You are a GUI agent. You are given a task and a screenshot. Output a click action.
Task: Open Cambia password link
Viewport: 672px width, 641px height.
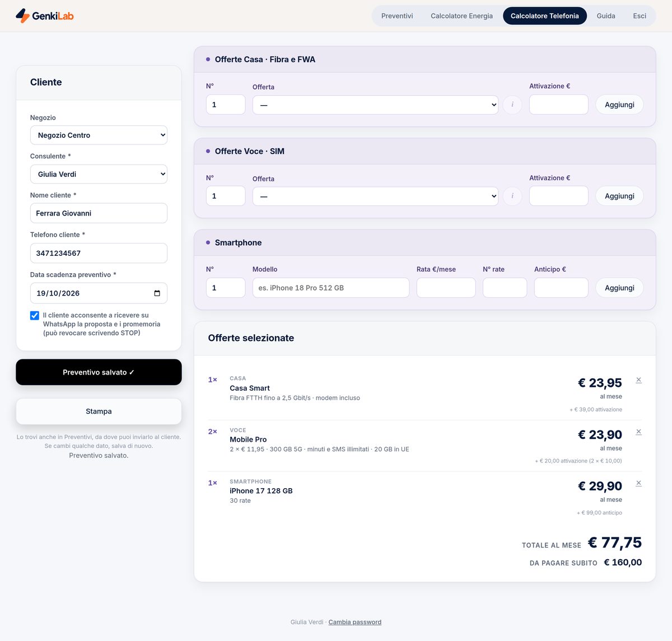(355, 622)
